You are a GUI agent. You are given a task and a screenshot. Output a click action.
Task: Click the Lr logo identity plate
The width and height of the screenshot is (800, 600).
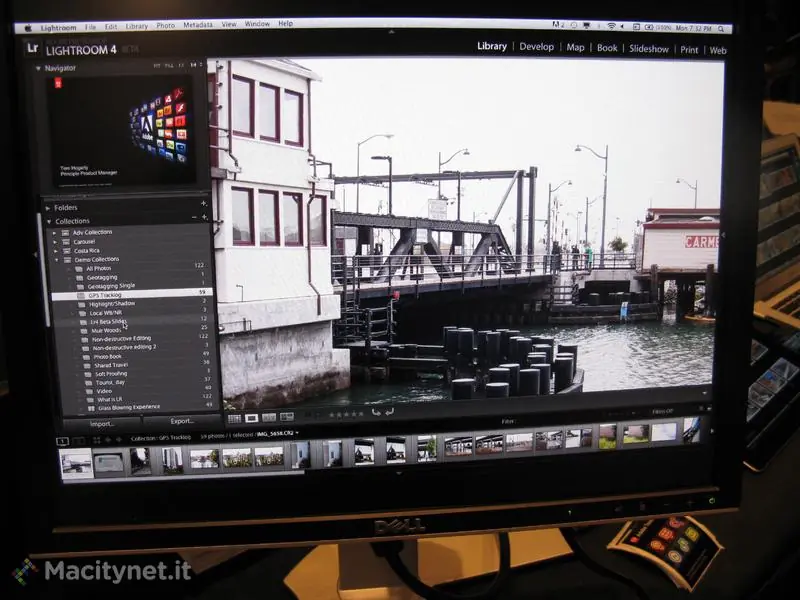pos(33,48)
